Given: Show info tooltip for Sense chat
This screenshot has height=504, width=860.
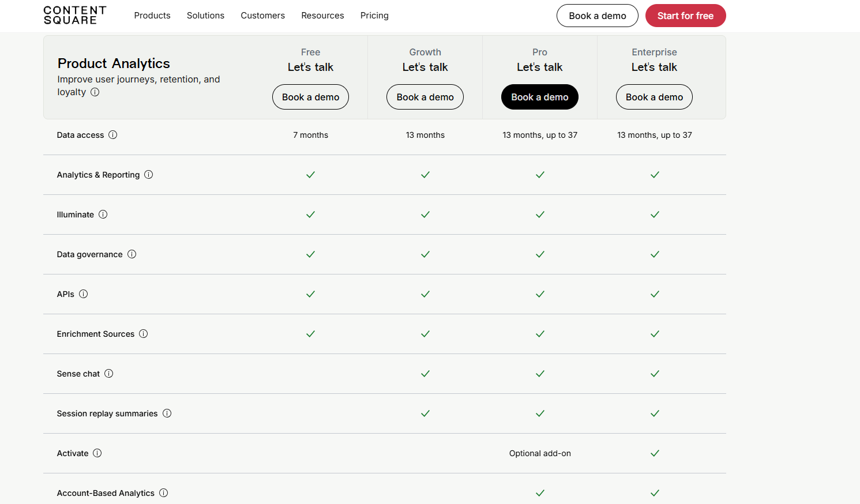Looking at the screenshot, I should coord(109,374).
